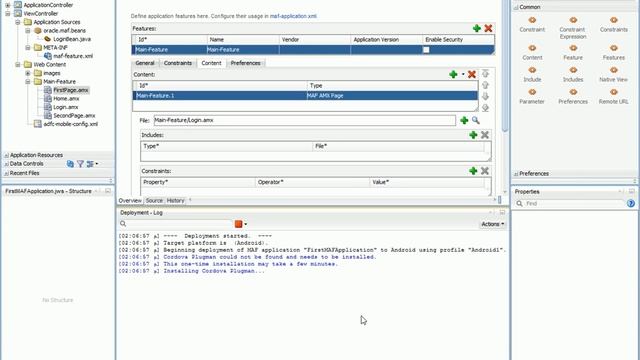This screenshot has height=360, width=640.
Task: Open SecondPage.amx in the tree
Action: [x=74, y=116]
